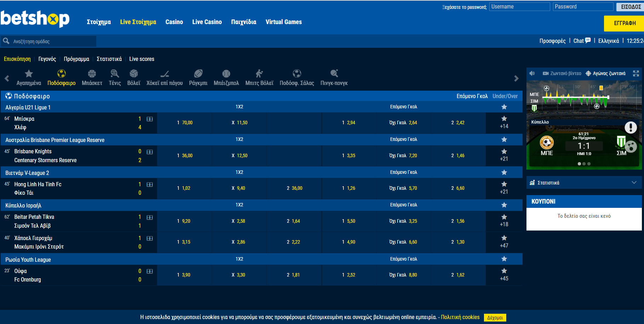644x324 pixels.
Task: Favorite the Hong Linh Ha Tinh match
Action: tap(504, 184)
